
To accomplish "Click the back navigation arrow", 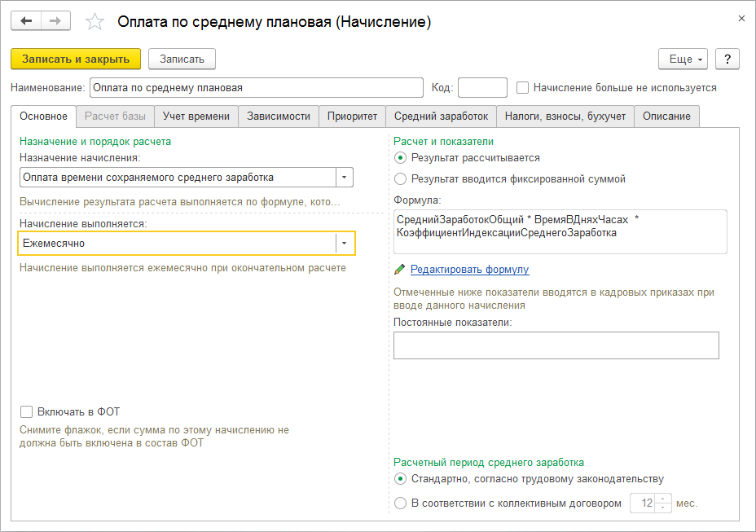I will [x=26, y=20].
